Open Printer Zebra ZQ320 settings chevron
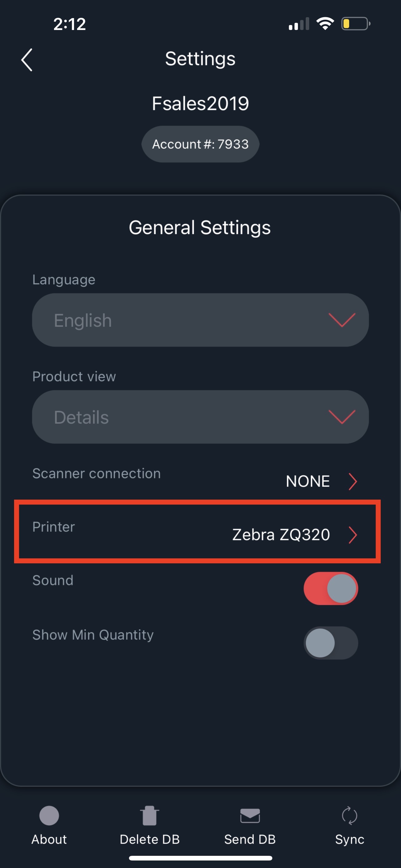This screenshot has width=401, height=868. pos(353,535)
